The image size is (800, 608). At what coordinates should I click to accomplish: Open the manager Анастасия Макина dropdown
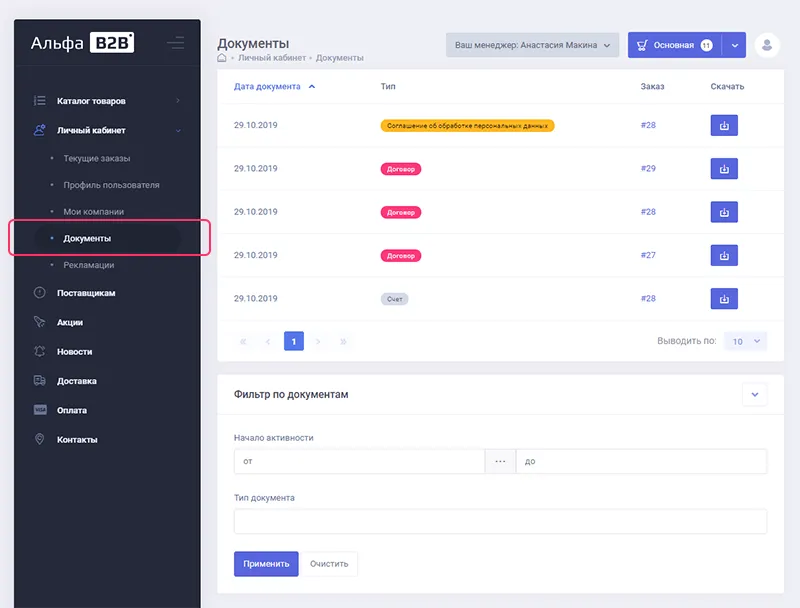tap(532, 45)
